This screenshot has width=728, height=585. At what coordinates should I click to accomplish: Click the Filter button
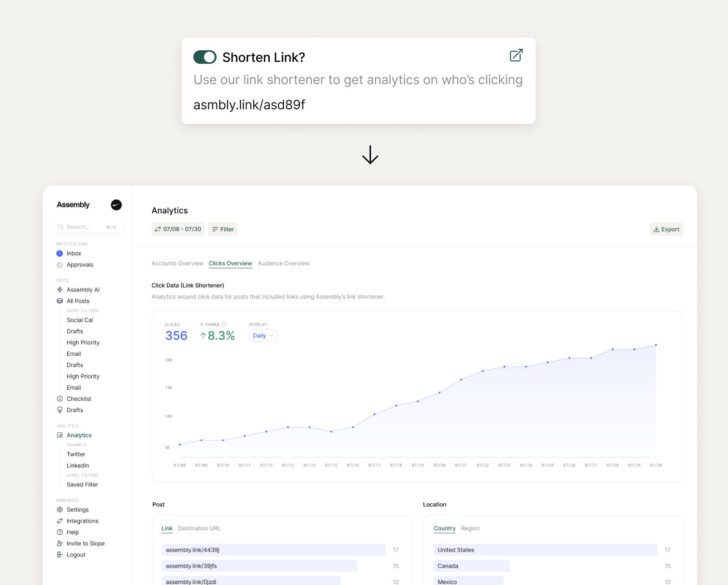(x=223, y=229)
